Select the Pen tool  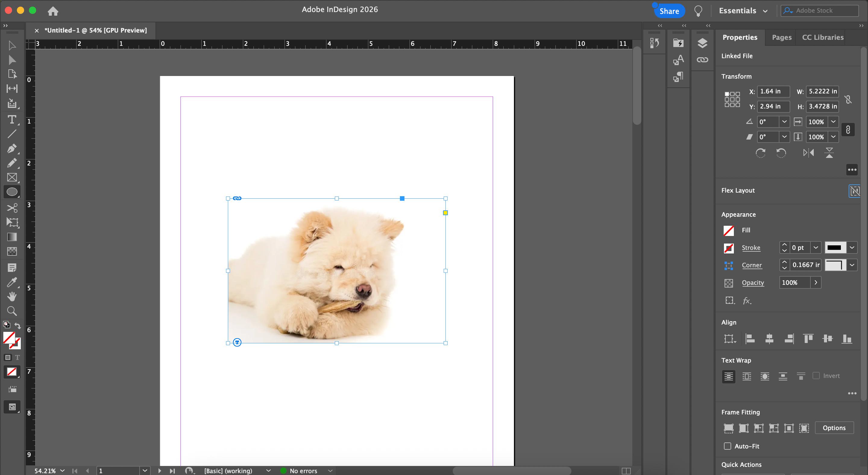tap(12, 149)
